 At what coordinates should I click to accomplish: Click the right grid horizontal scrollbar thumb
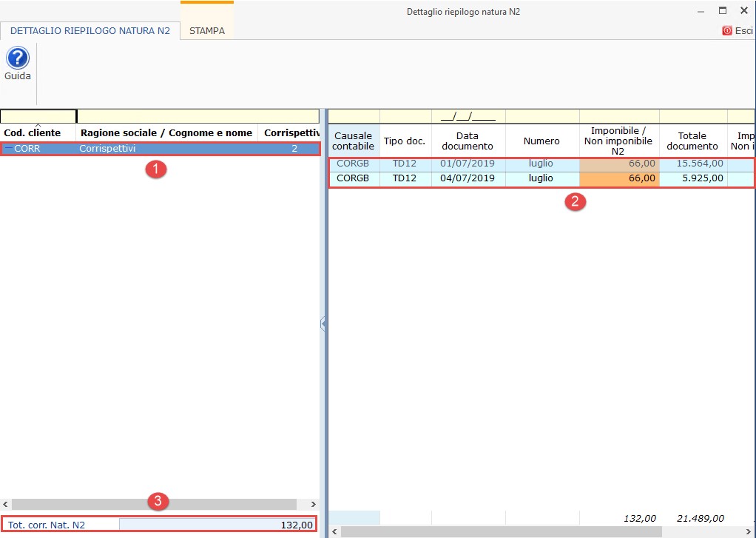502,532
